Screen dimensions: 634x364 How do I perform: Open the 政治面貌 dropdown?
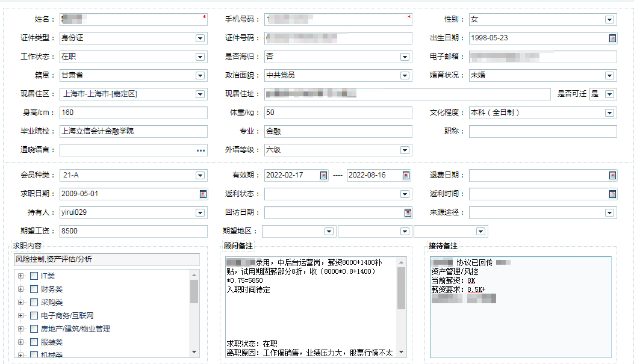pyautogui.click(x=405, y=75)
